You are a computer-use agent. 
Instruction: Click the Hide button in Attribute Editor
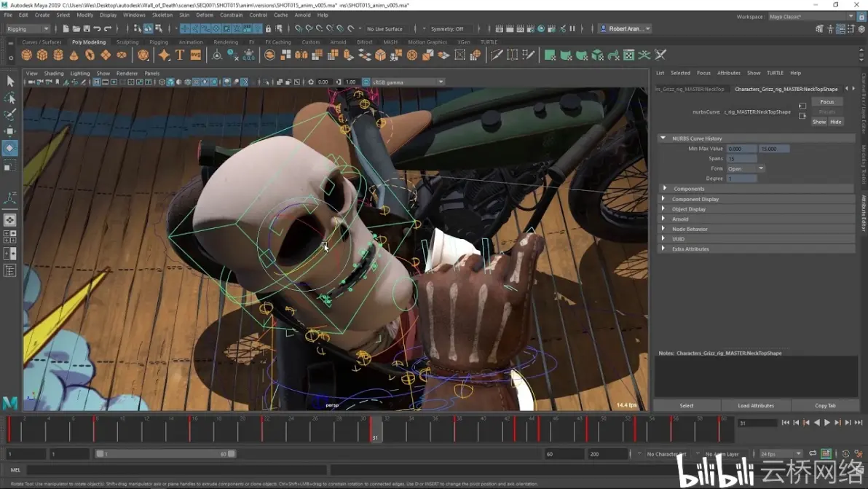click(x=836, y=122)
